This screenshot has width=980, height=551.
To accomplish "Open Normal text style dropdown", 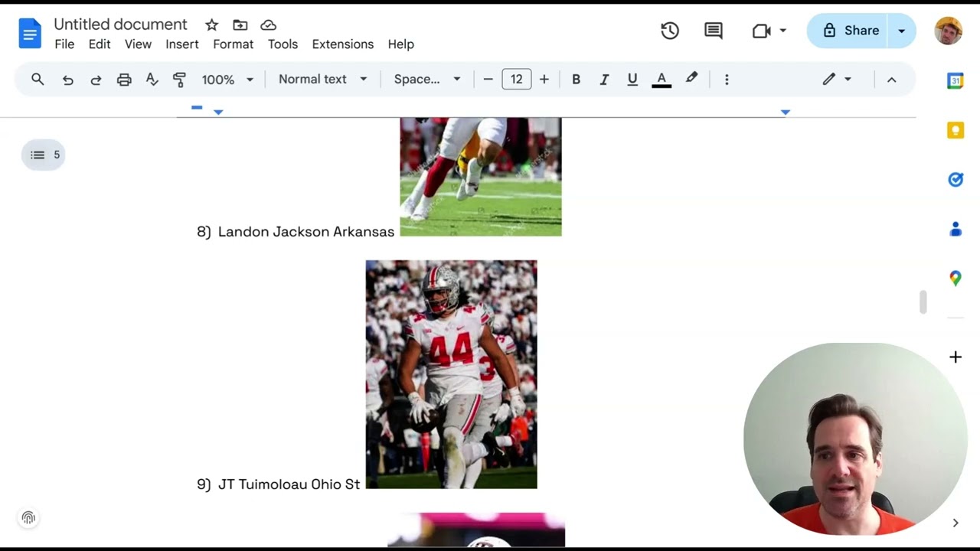I will click(x=322, y=80).
